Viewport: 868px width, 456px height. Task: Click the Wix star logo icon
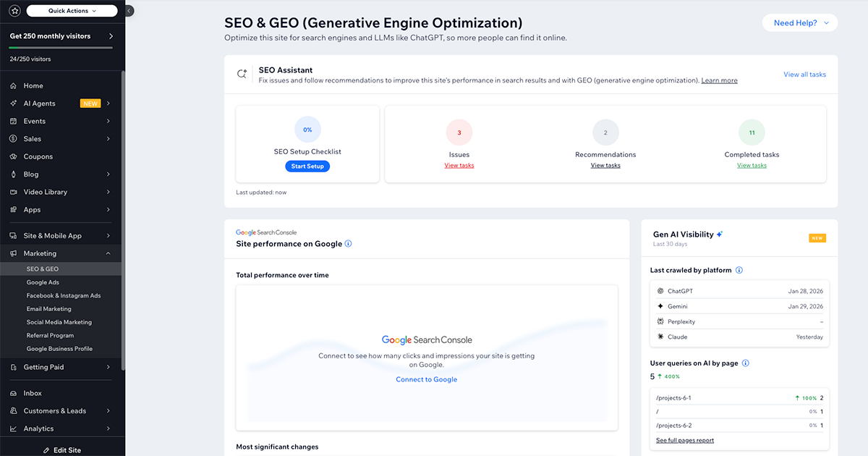click(x=14, y=11)
